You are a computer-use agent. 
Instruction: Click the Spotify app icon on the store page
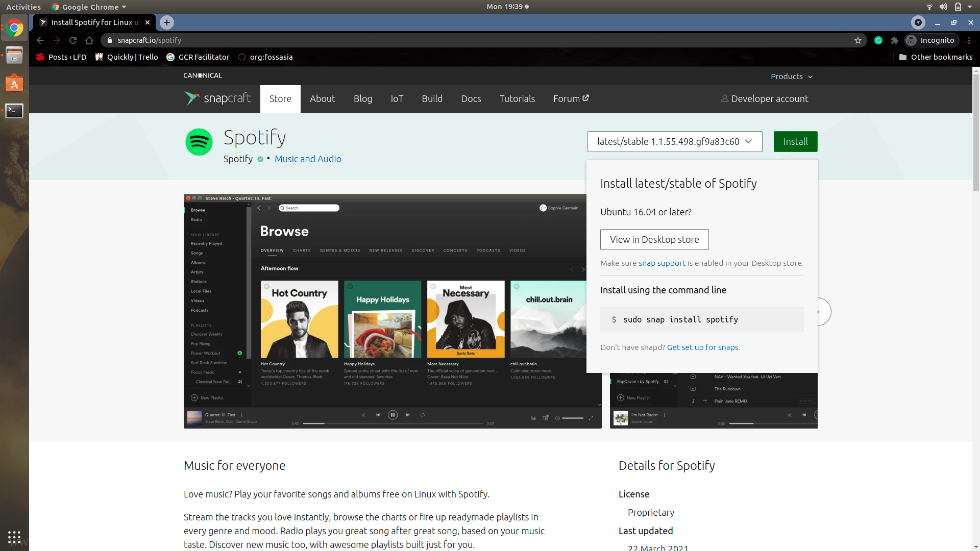(199, 142)
